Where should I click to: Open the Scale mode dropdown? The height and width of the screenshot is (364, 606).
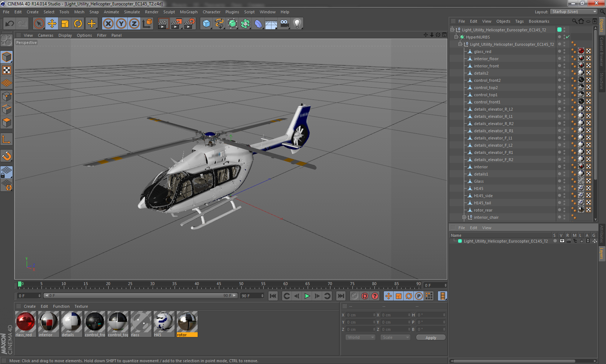[x=396, y=337]
